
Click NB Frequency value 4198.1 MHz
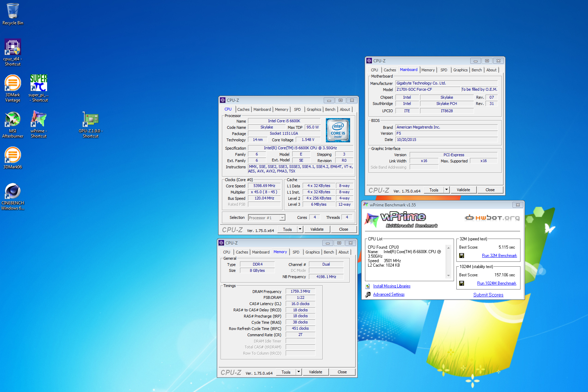[326, 277]
